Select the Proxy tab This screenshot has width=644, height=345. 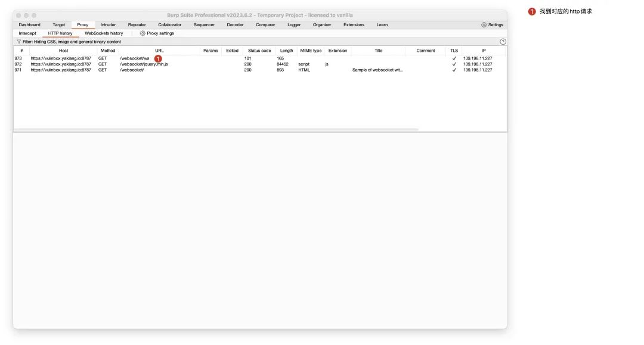click(82, 25)
